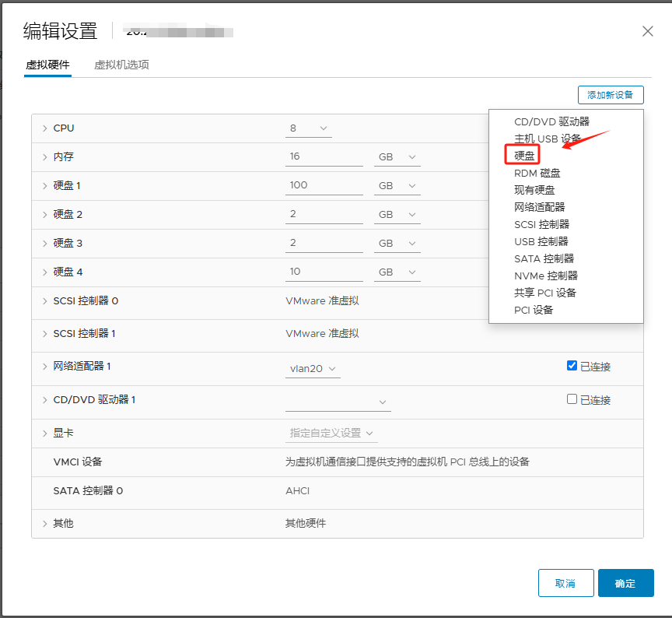Expand the 显卡 row
The height and width of the screenshot is (618, 672).
click(x=44, y=434)
